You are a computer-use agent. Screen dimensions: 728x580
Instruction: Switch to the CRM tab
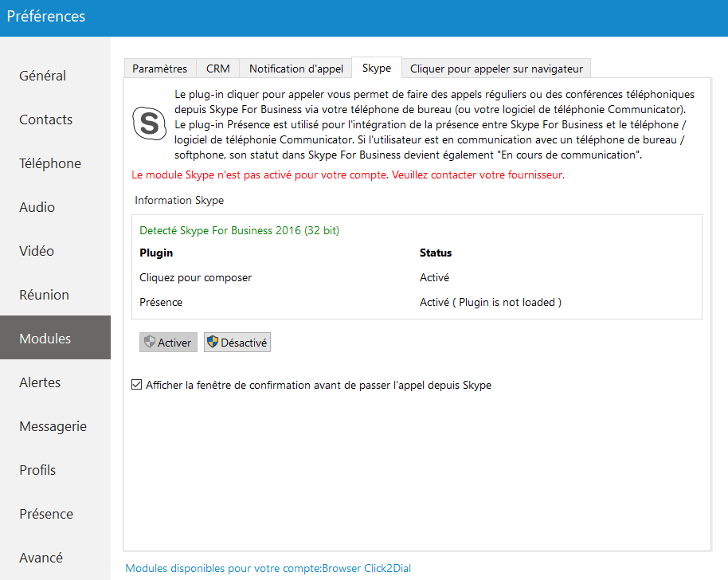point(217,69)
